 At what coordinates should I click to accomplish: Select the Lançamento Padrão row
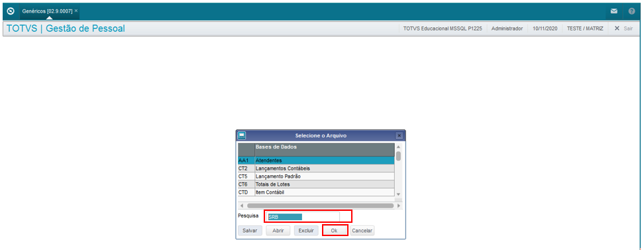coord(316,176)
